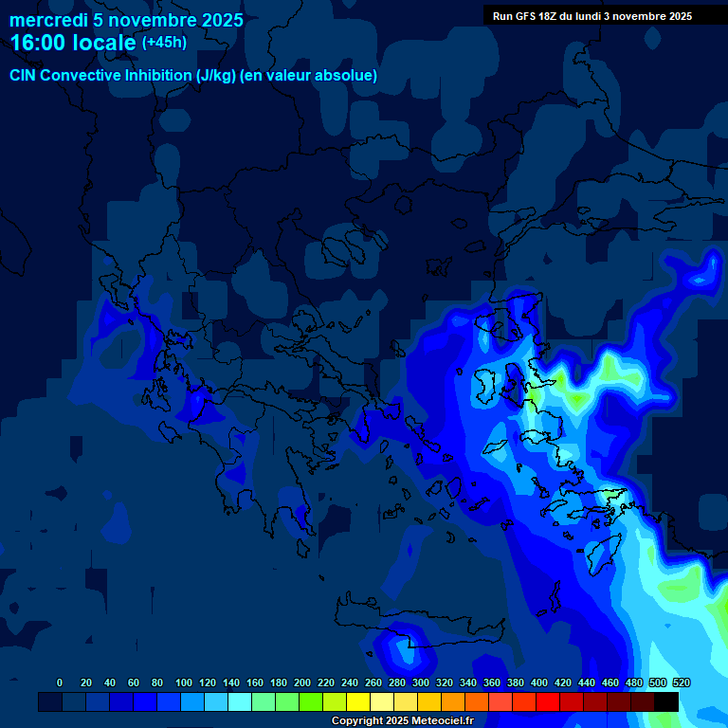Click the dark maroon legend swatch below 460
The width and height of the screenshot is (728, 728).
[619, 702]
